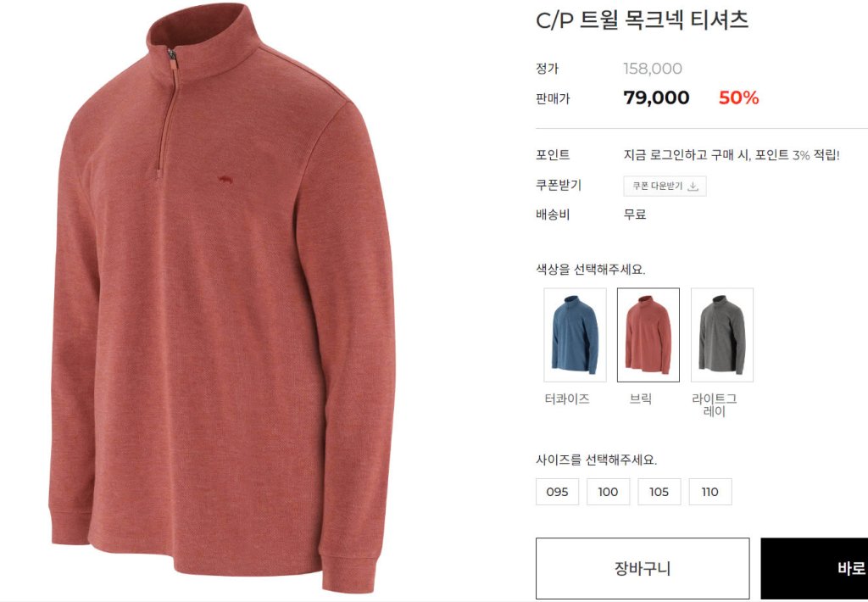Viewport: 868px width, 602px height.
Task: Select the brick red shirt color thumbnail
Action: tap(648, 335)
